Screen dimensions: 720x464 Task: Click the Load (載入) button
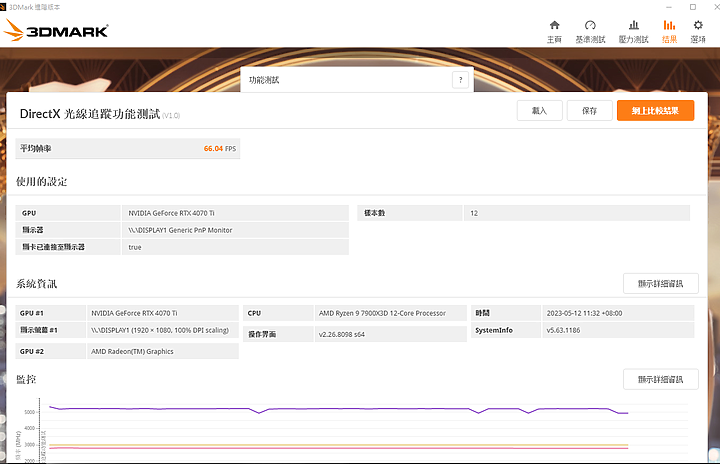click(540, 111)
